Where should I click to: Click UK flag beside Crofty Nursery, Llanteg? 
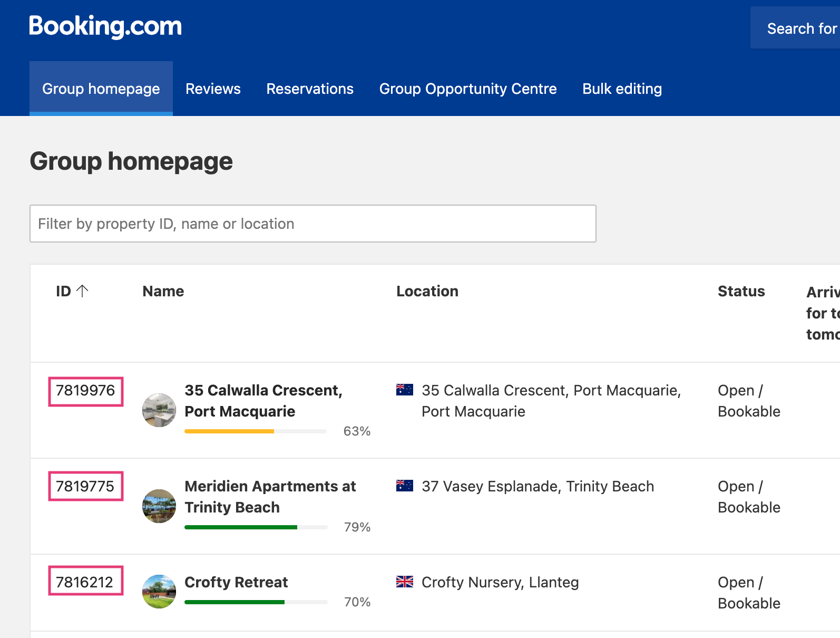[x=405, y=582]
